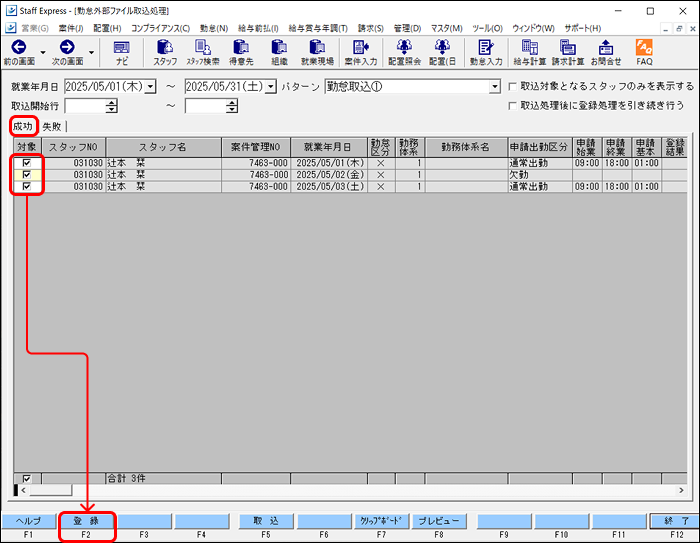Viewport: 700px width, 543px height.
Task: Open the 就業現場 toolbar icon
Action: (317, 47)
